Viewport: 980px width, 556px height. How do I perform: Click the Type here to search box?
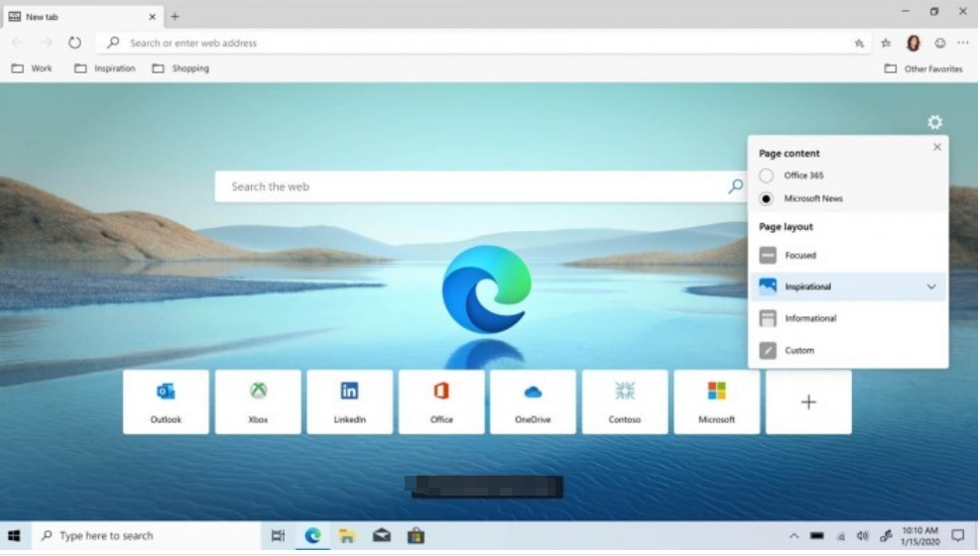tap(146, 536)
